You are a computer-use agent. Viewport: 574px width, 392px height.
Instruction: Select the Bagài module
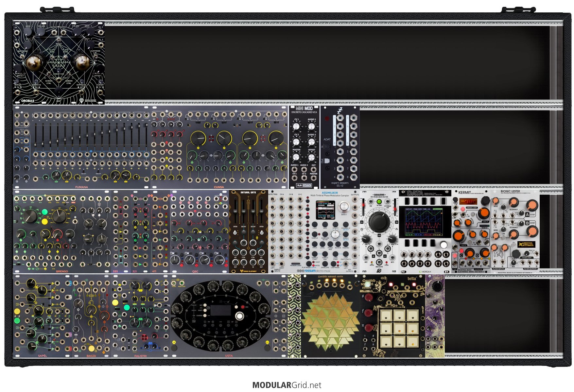click(x=92, y=316)
